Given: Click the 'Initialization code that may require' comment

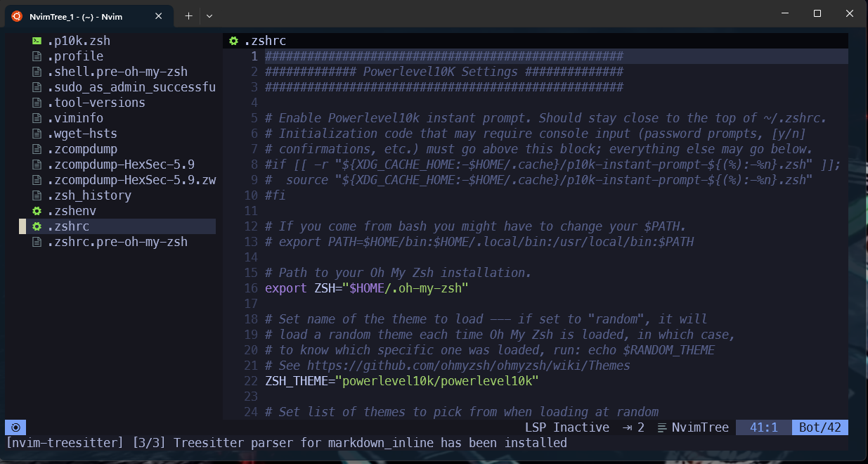Looking at the screenshot, I should pyautogui.click(x=536, y=134).
